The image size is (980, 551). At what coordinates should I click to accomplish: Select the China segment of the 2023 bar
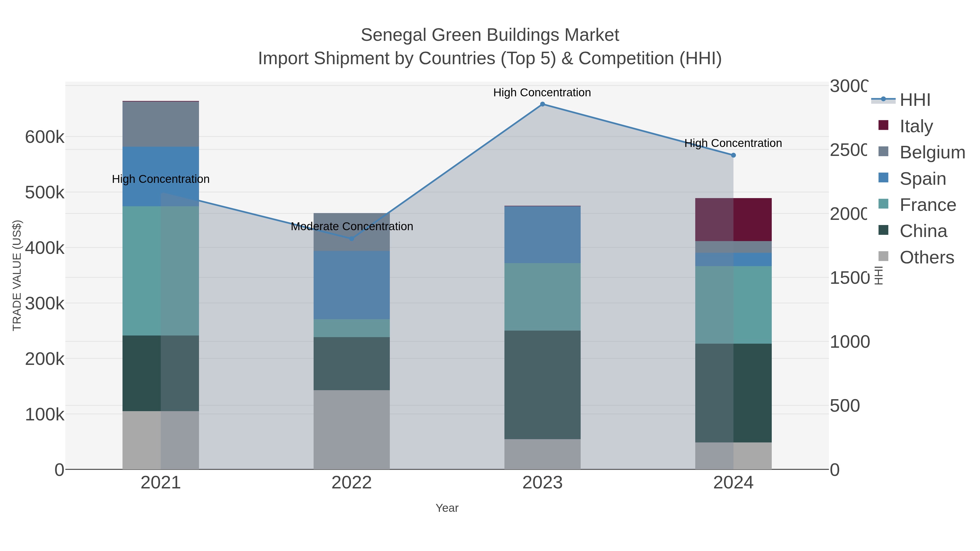543,385
